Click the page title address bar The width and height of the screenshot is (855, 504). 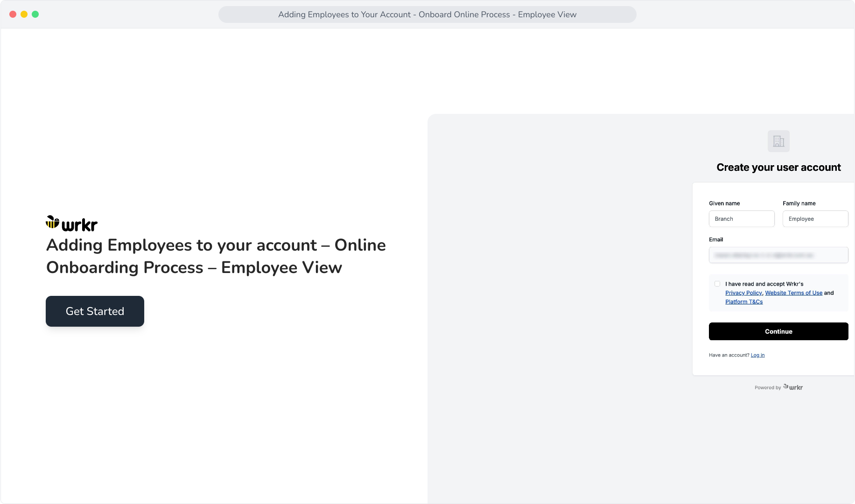427,14
